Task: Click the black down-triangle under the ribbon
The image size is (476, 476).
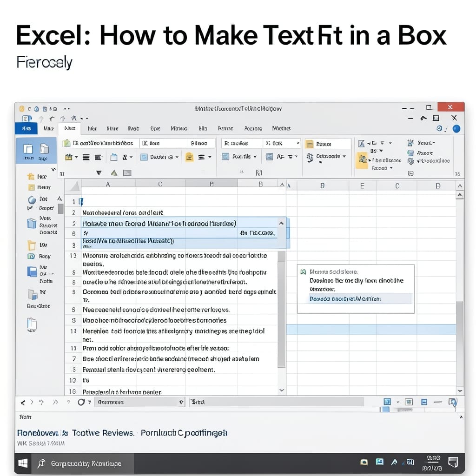Action: pyautogui.click(x=99, y=173)
